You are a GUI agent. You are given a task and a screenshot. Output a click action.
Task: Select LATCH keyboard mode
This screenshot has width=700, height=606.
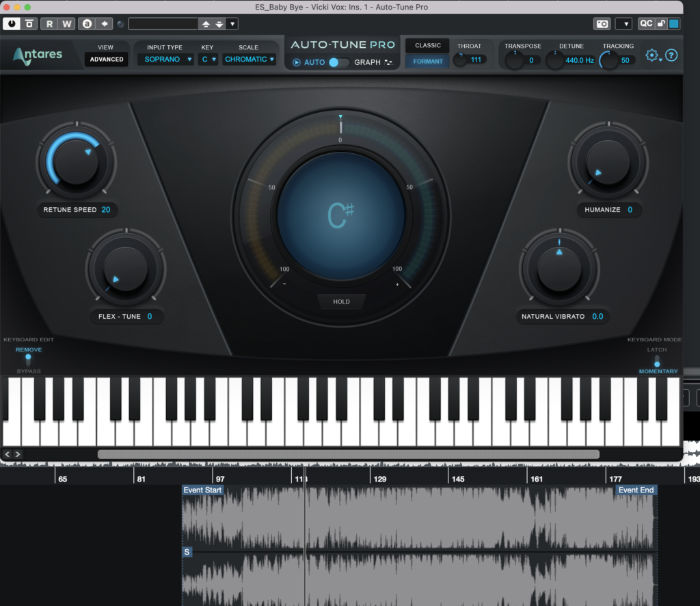(x=657, y=350)
